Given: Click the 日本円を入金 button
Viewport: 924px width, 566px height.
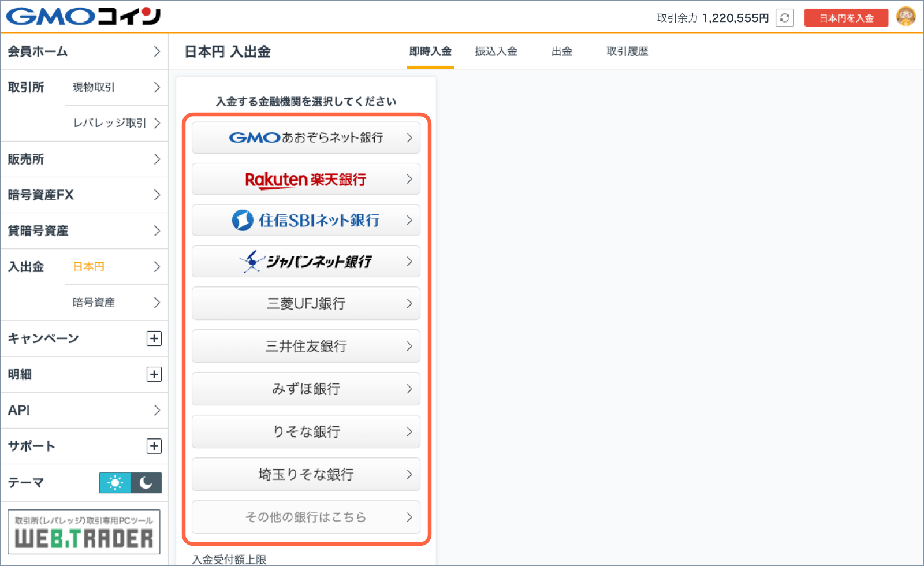Looking at the screenshot, I should [x=846, y=18].
